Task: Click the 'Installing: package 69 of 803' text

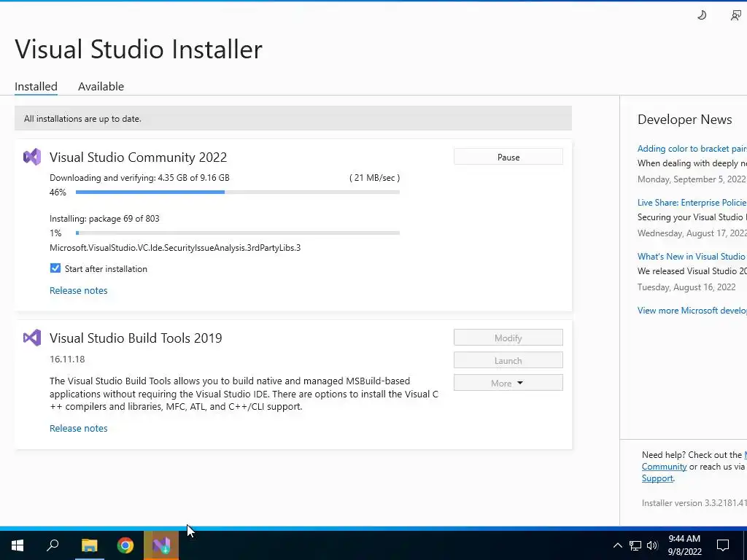Action: (104, 219)
